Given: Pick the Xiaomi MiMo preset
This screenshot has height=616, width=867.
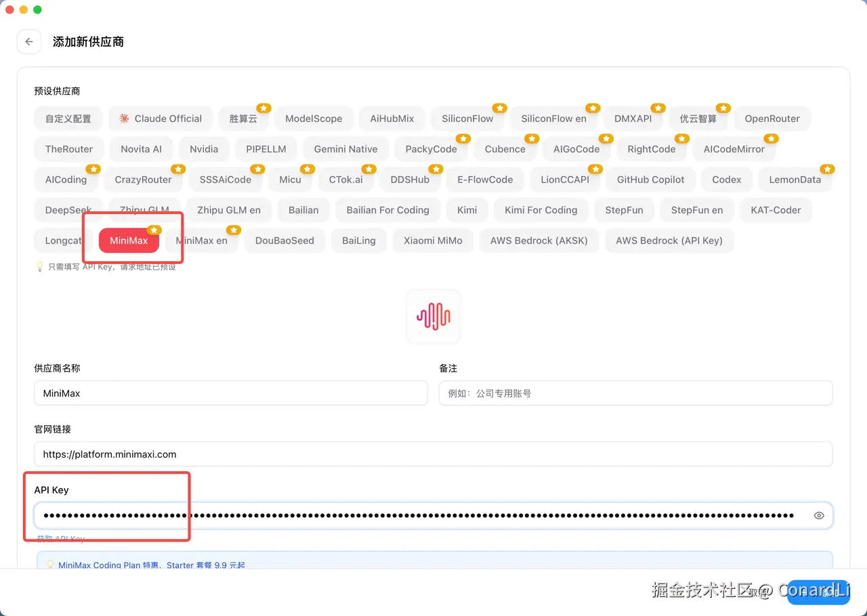Looking at the screenshot, I should pos(433,240).
